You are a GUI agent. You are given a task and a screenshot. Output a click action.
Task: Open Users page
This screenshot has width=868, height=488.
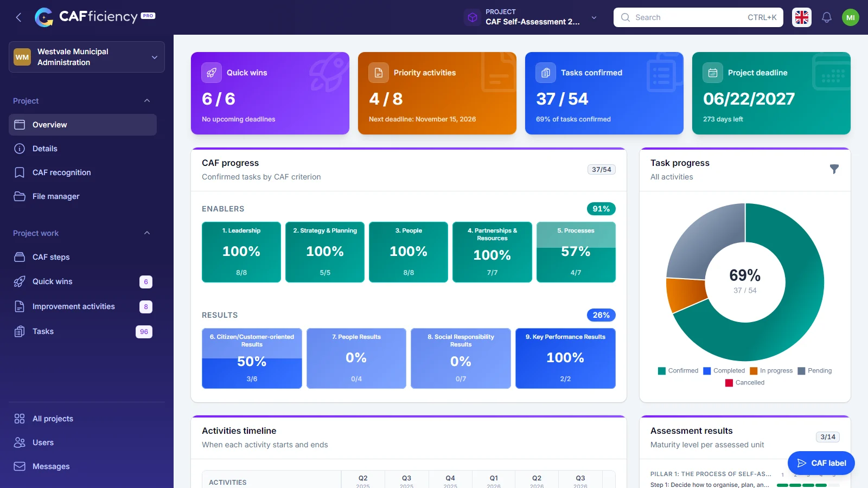point(82,442)
